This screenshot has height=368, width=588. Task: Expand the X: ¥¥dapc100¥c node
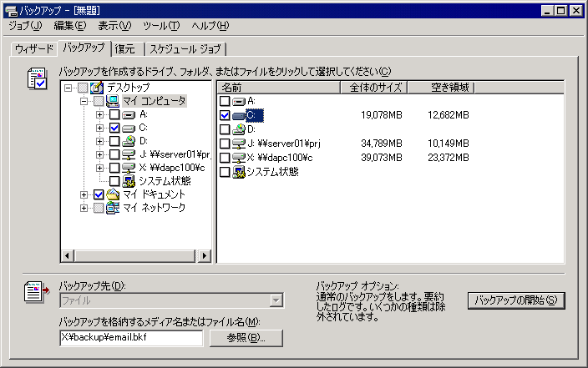(99, 168)
